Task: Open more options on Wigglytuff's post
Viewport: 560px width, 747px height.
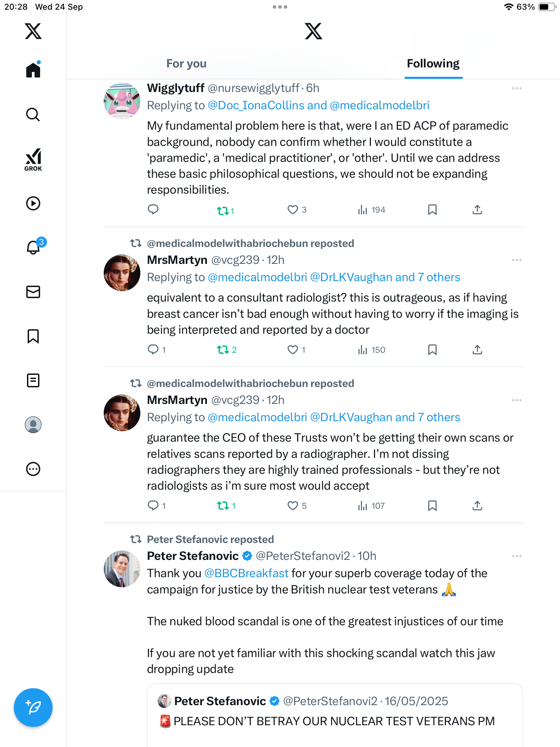Action: pyautogui.click(x=516, y=89)
